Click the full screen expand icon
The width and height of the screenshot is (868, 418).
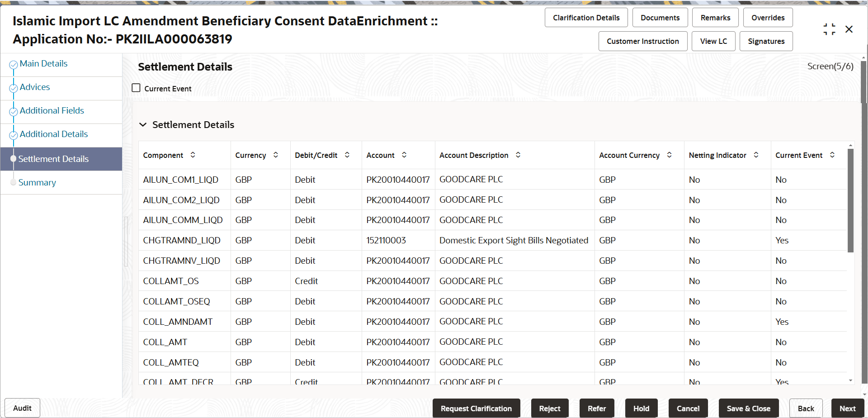[x=830, y=29]
